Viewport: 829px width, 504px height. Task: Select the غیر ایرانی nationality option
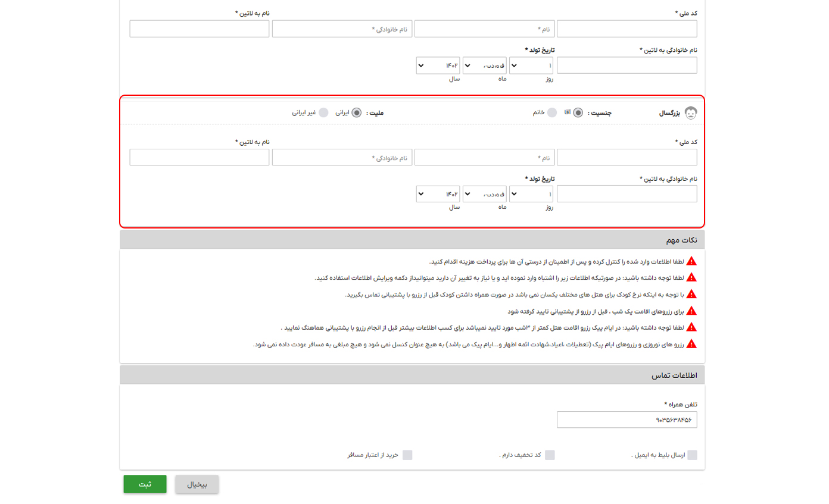pos(323,112)
